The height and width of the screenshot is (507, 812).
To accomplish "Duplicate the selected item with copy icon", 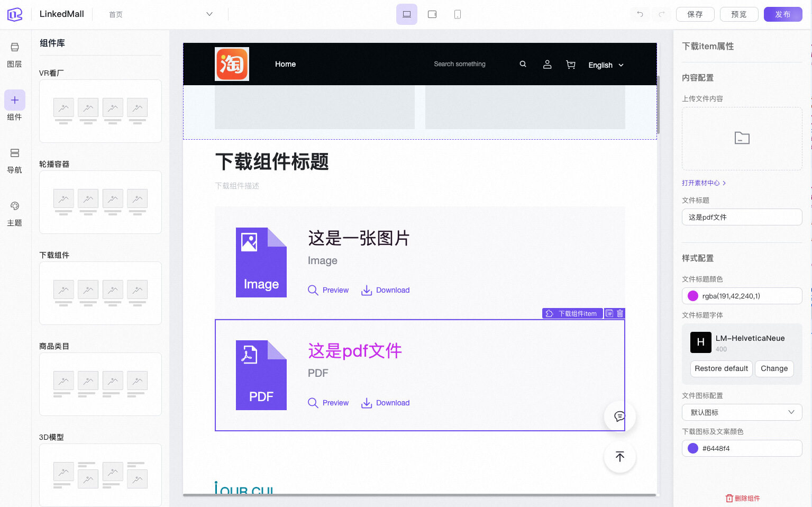I will tap(609, 313).
